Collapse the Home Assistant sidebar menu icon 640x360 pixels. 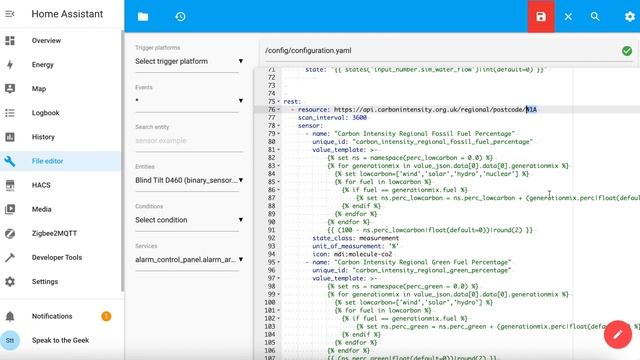coord(10,14)
